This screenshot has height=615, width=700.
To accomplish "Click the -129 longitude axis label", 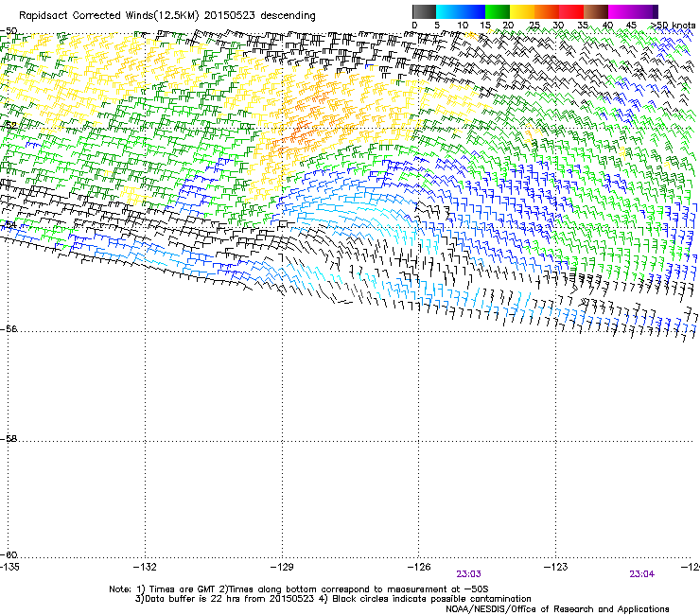I will pyautogui.click(x=282, y=567).
